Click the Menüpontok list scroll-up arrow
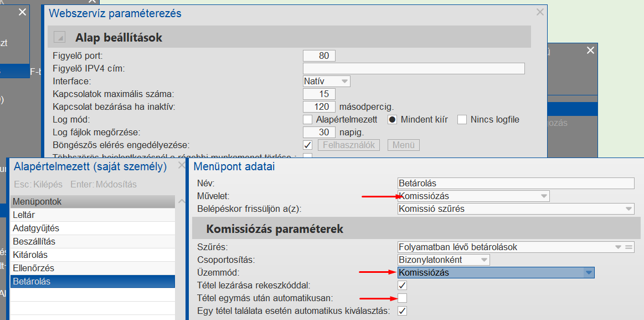 coord(182,201)
